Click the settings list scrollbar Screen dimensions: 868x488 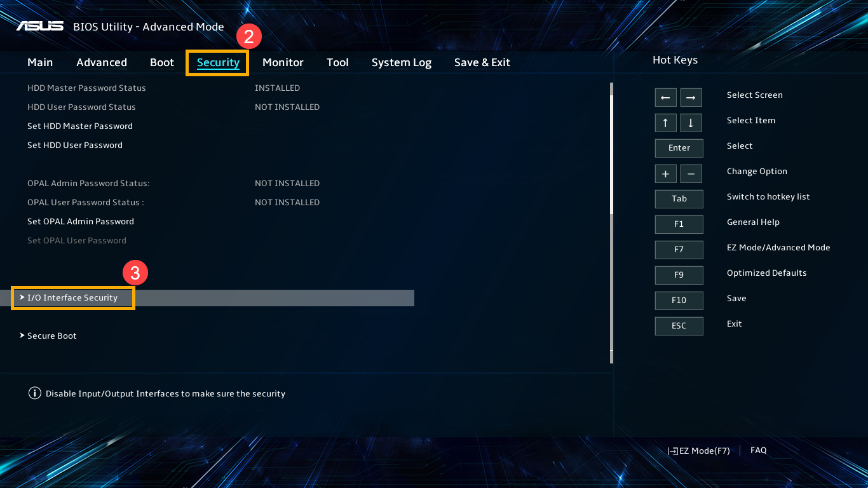coord(611,222)
